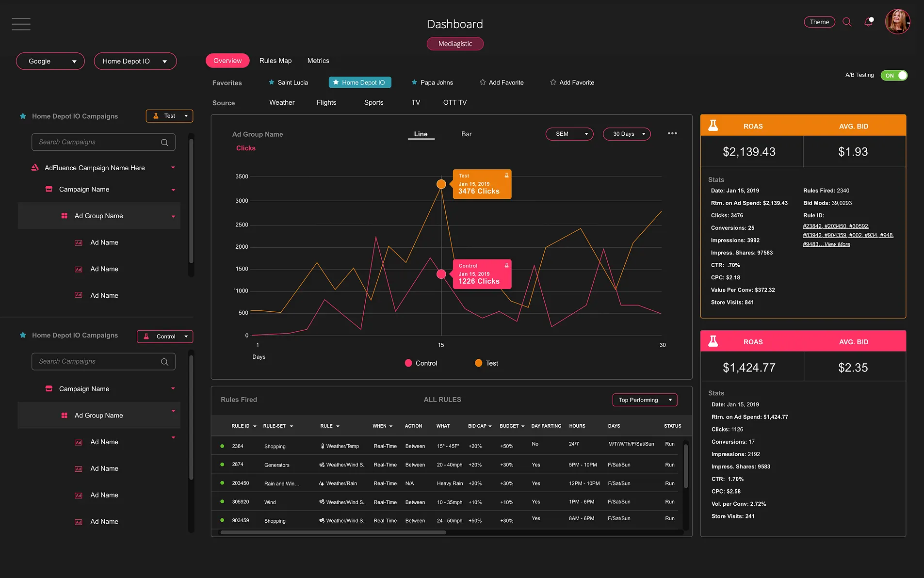Turn off the A/B Testing toggle
This screenshot has width=924, height=578.
pyautogui.click(x=894, y=76)
